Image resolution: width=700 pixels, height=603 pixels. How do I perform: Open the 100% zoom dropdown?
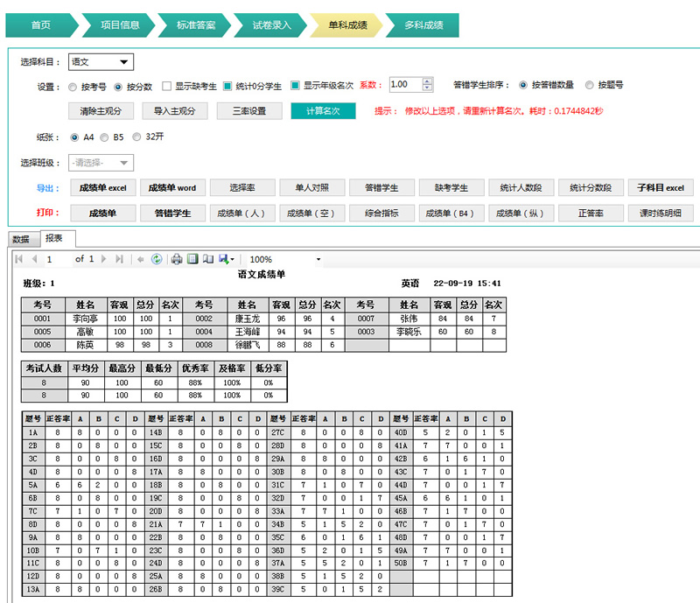point(318,260)
